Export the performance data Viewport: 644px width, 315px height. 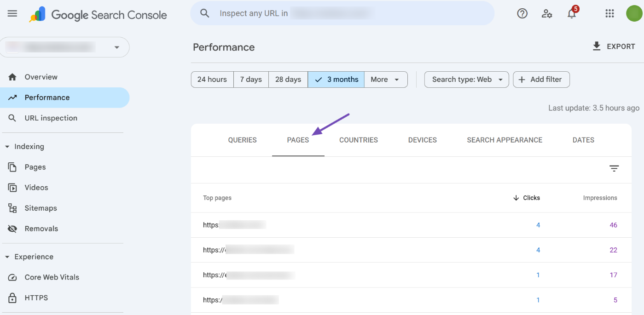(x=614, y=46)
